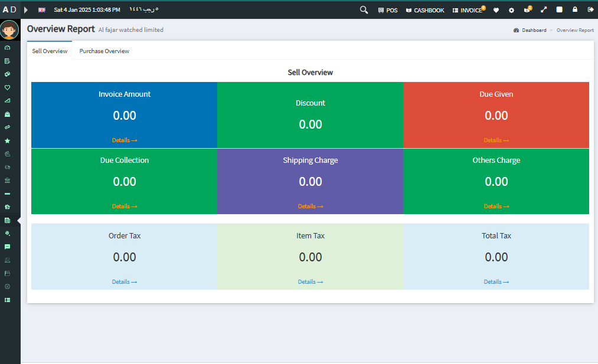
Task: Click Overview Report breadcrumb text
Action: [575, 30]
